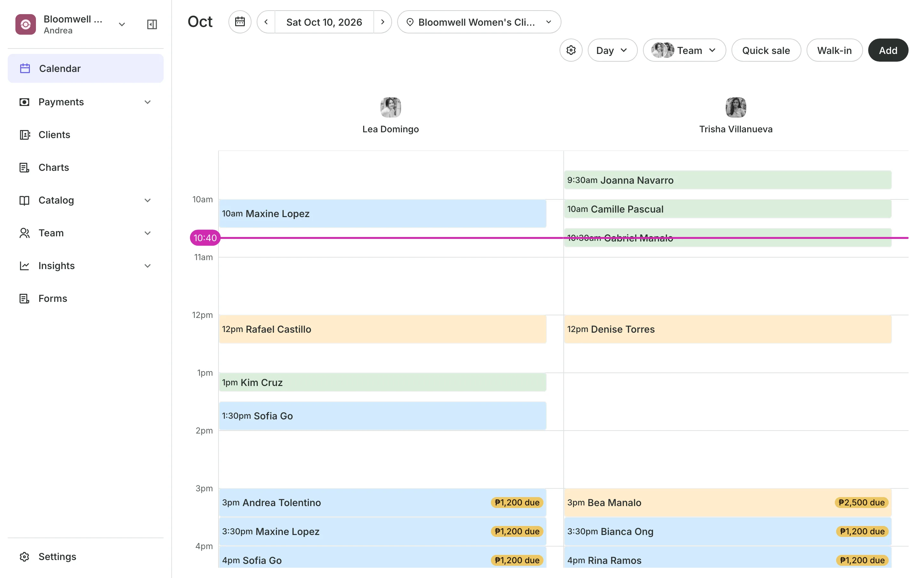Viewport: 924px width, 578px height.
Task: Click the Add button
Action: tap(888, 50)
